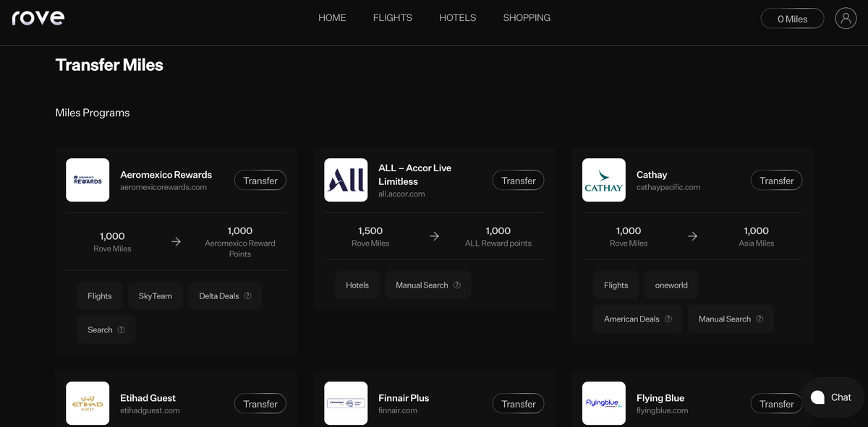Screen dimensions: 868x427
Task: Open finnair.com link
Action: tap(398, 410)
